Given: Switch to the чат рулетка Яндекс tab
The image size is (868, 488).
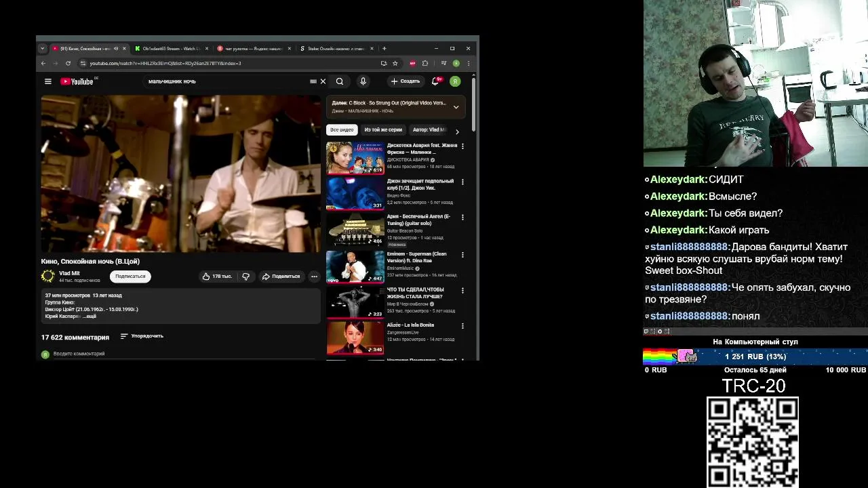Looking at the screenshot, I should [x=254, y=49].
